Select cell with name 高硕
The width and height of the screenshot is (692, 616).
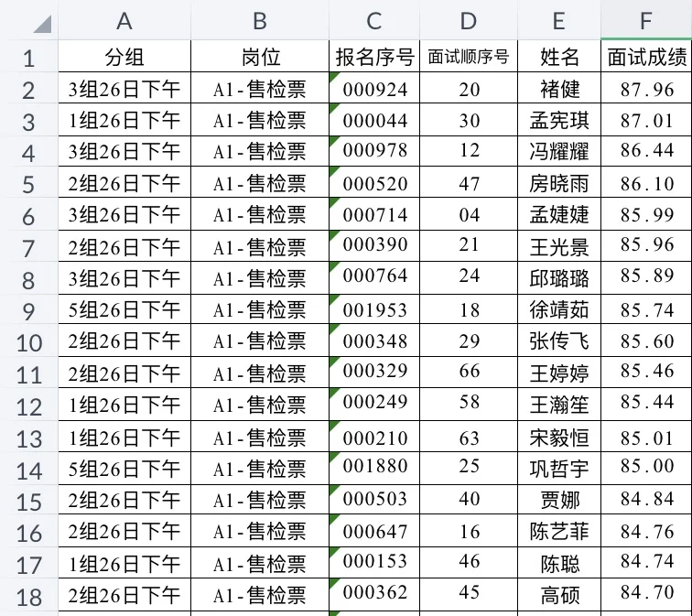(559, 595)
